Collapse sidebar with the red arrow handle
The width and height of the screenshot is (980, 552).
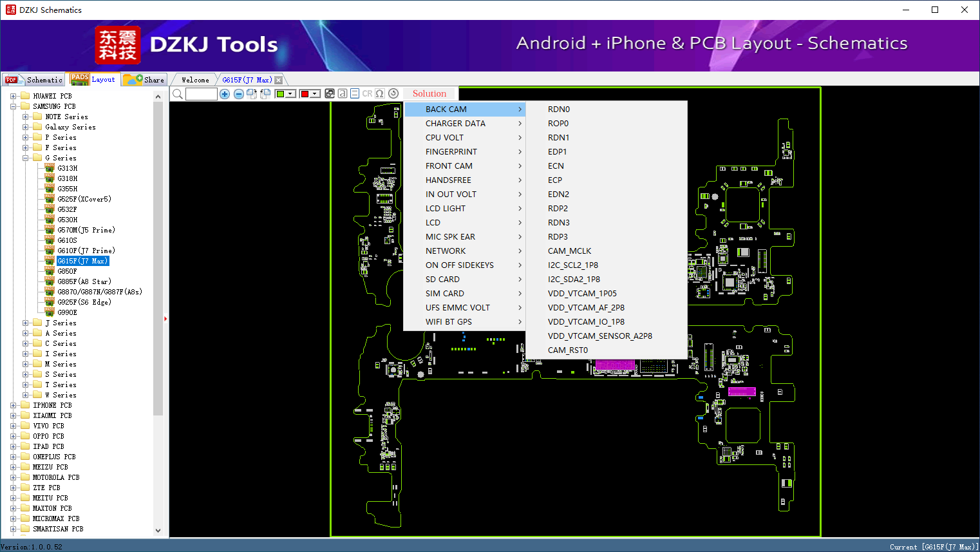click(165, 318)
